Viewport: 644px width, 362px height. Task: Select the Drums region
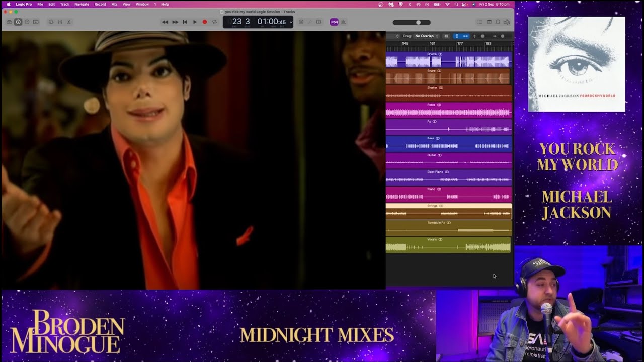pyautogui.click(x=448, y=59)
